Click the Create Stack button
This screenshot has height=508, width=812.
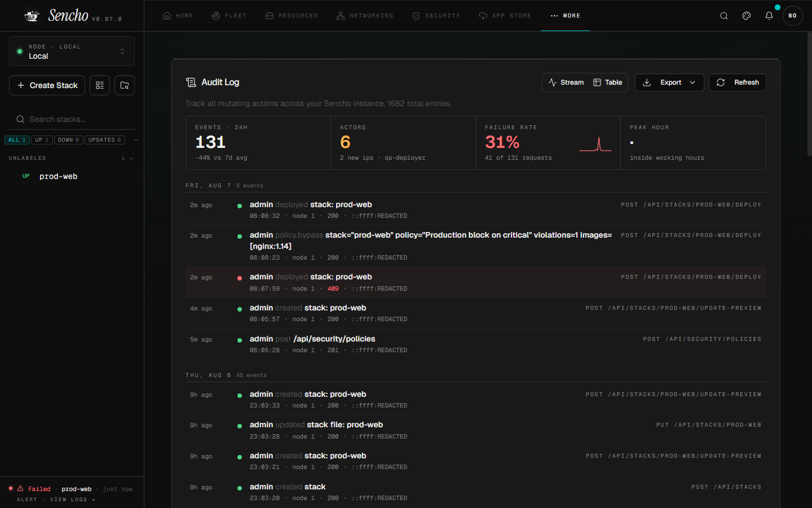[47, 85]
